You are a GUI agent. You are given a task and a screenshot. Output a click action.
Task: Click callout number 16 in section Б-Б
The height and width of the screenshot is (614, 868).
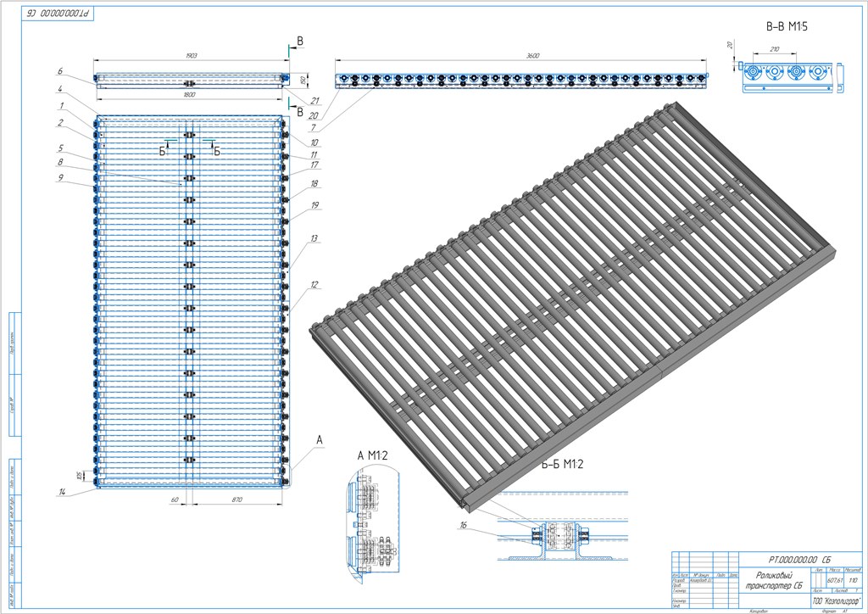coord(463,525)
